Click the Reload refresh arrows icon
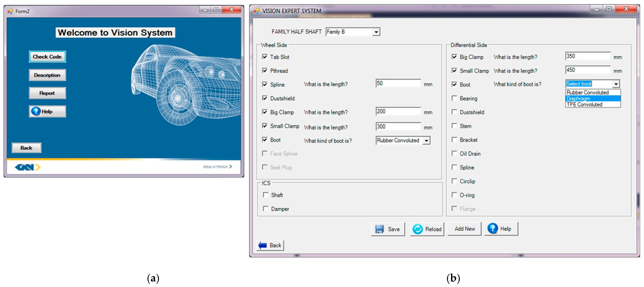The width and height of the screenshot is (644, 287). pyautogui.click(x=417, y=229)
